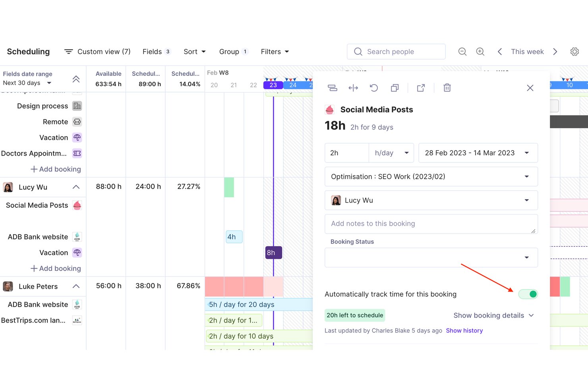588x392 pixels.
Task: Open the Optimisation : SEO Work dropdown
Action: click(x=431, y=177)
